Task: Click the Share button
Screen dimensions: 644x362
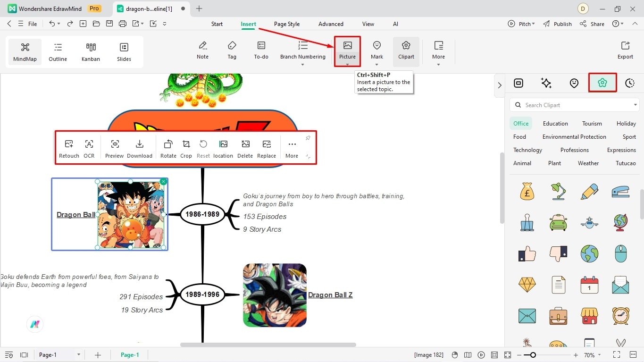Action: [x=592, y=24]
